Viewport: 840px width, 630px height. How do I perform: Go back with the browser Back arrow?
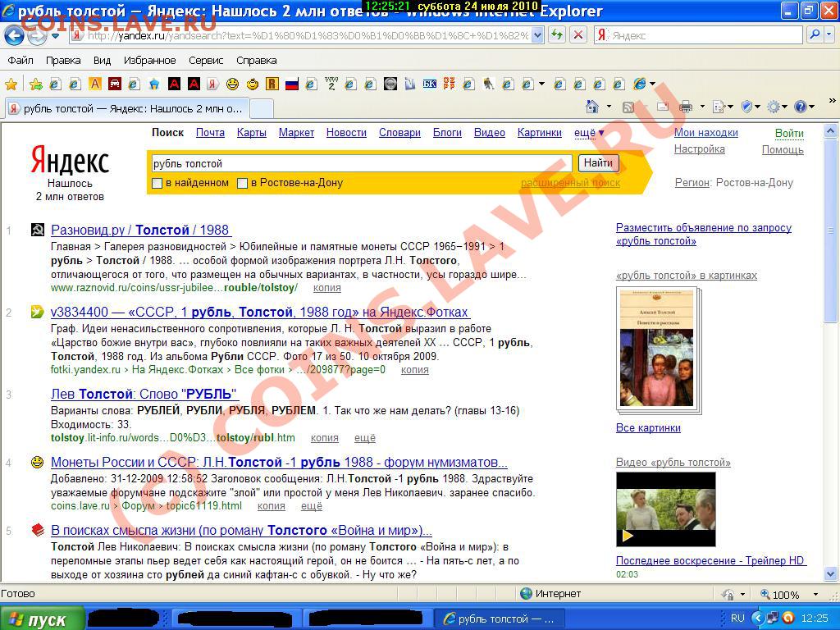pyautogui.click(x=14, y=36)
